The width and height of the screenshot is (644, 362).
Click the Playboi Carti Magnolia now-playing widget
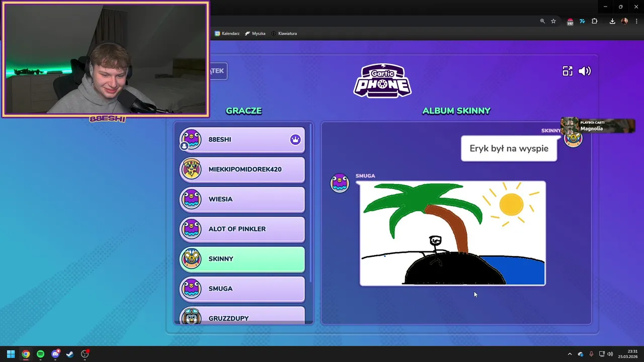(598, 126)
